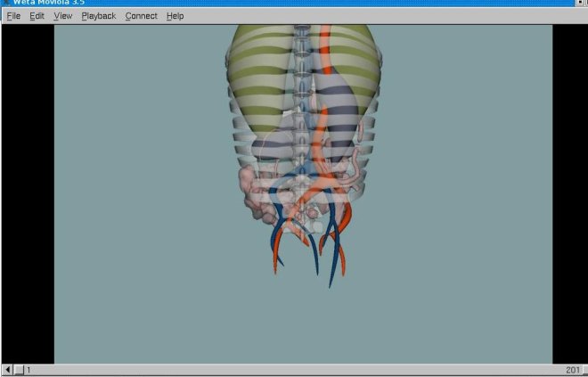This screenshot has width=588, height=377.
Task: Click the spine vertebrae at the top of the model
Action: tap(302, 40)
